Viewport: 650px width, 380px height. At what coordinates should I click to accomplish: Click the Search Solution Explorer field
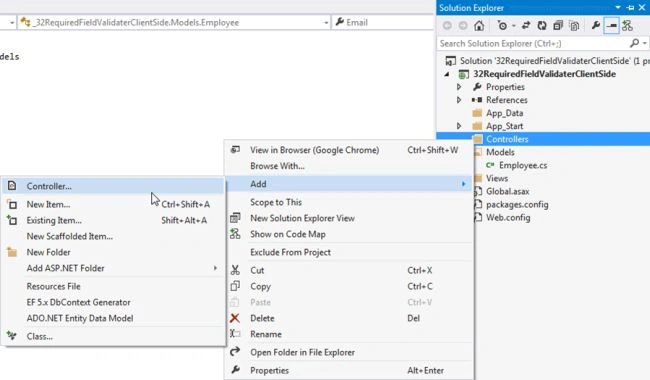[533, 44]
